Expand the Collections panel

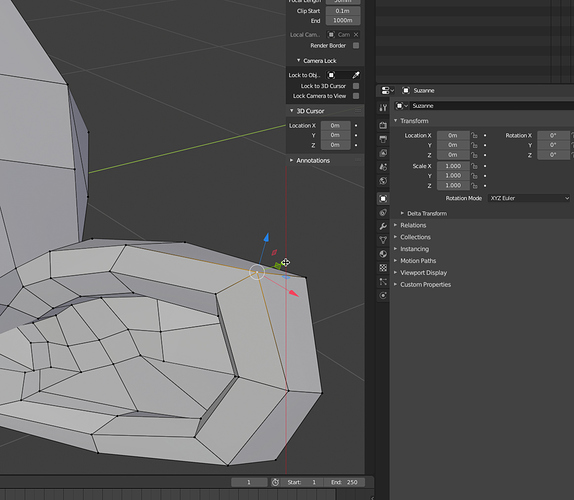pyautogui.click(x=412, y=237)
